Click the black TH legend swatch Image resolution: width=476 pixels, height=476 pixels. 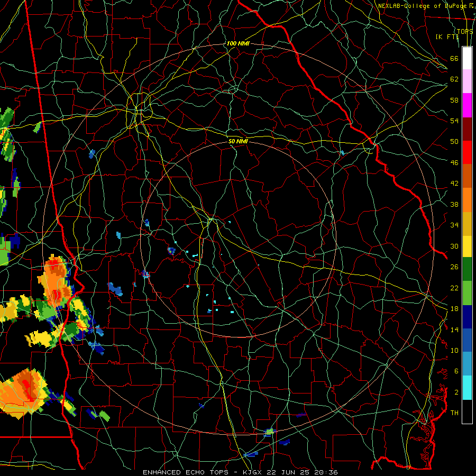click(467, 411)
